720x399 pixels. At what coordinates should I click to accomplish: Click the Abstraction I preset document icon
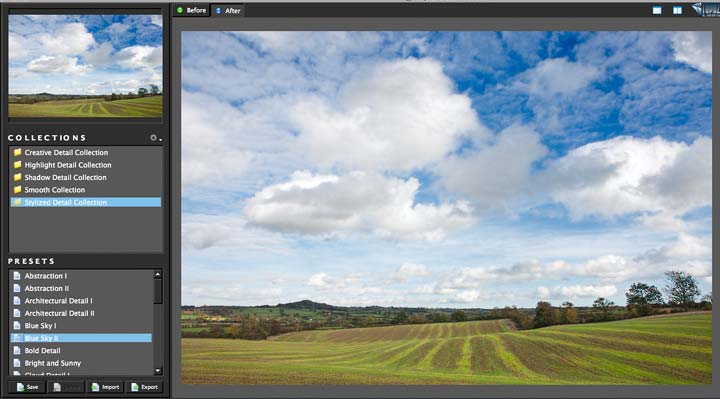(17, 275)
